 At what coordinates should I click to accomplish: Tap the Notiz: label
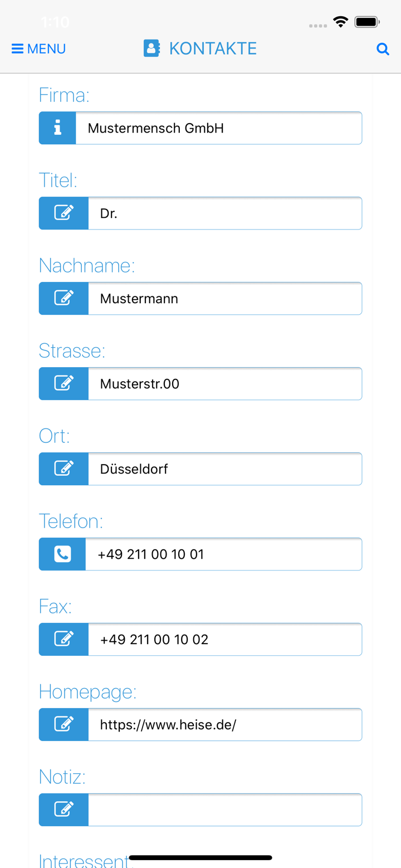coord(62,777)
